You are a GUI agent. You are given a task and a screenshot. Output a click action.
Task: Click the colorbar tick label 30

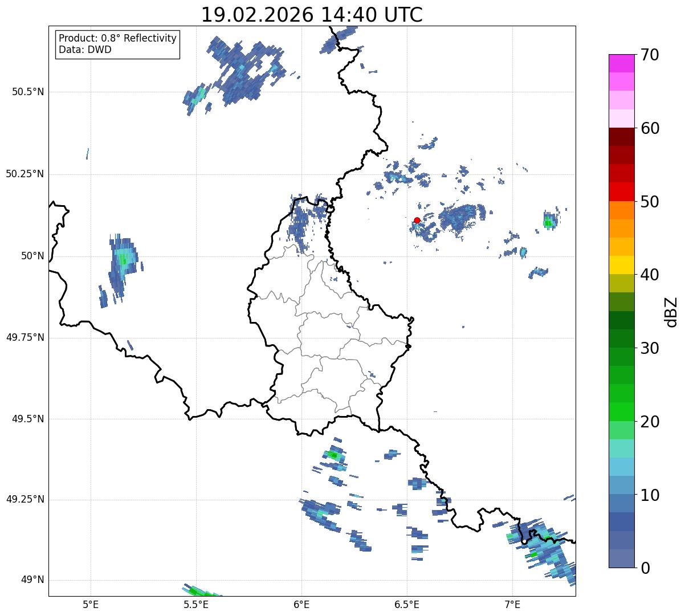tap(650, 348)
